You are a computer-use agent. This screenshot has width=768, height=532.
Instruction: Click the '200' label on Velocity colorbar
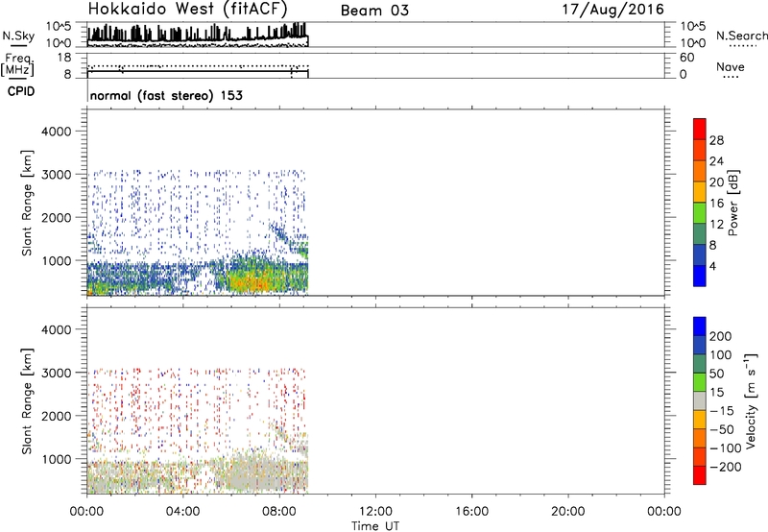(x=721, y=336)
